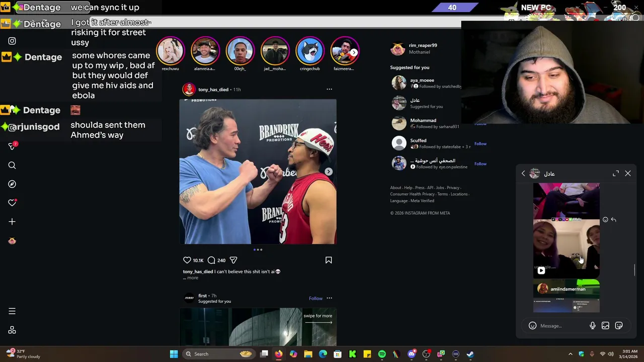Go back from عادل chat
The height and width of the screenshot is (362, 644).
tap(523, 173)
